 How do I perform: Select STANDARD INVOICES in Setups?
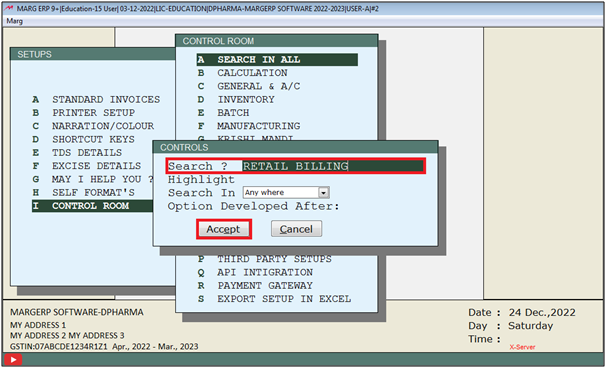[x=106, y=99]
